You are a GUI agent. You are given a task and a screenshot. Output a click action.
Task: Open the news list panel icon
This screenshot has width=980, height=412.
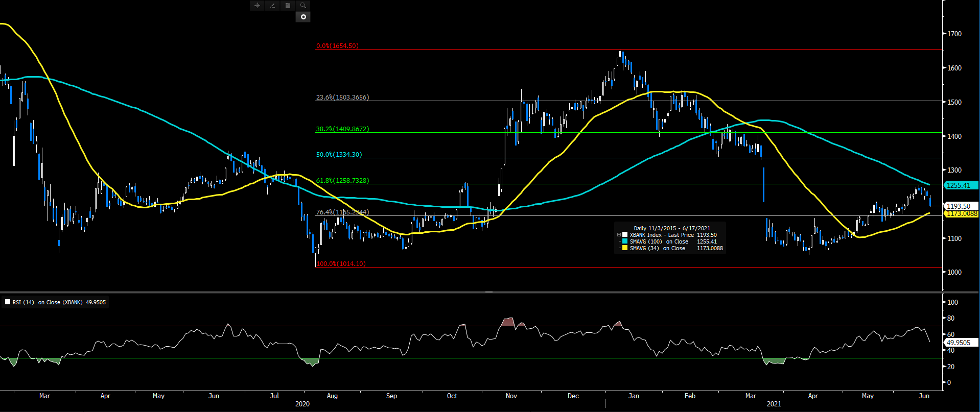pyautogui.click(x=288, y=6)
